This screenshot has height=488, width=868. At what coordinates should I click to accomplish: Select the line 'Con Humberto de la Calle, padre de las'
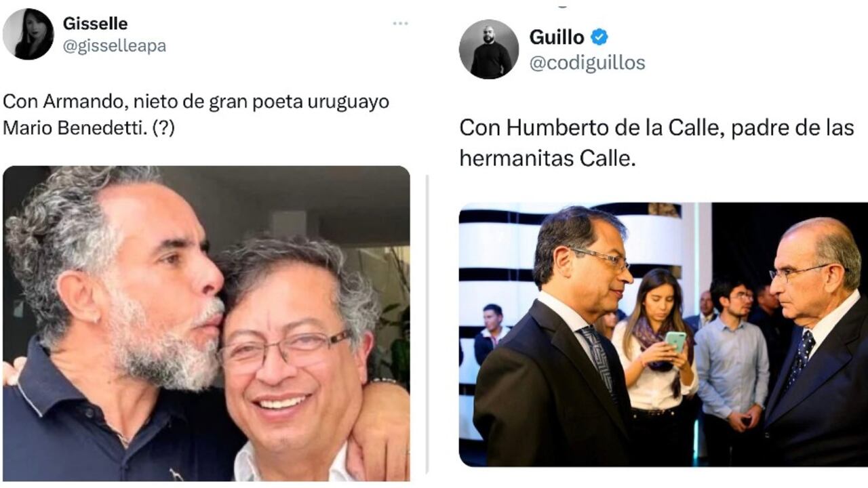[x=656, y=127]
